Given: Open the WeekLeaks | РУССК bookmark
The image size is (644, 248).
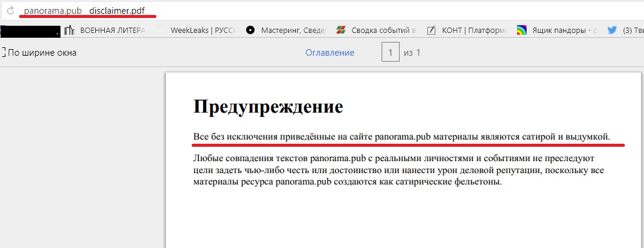Looking at the screenshot, I should 203,30.
